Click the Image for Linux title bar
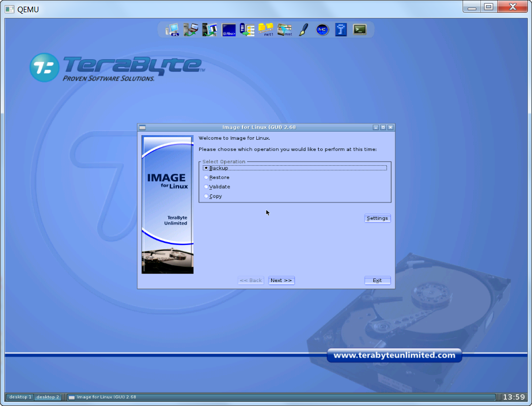Screen dimensions: 532x406 pos(259,128)
